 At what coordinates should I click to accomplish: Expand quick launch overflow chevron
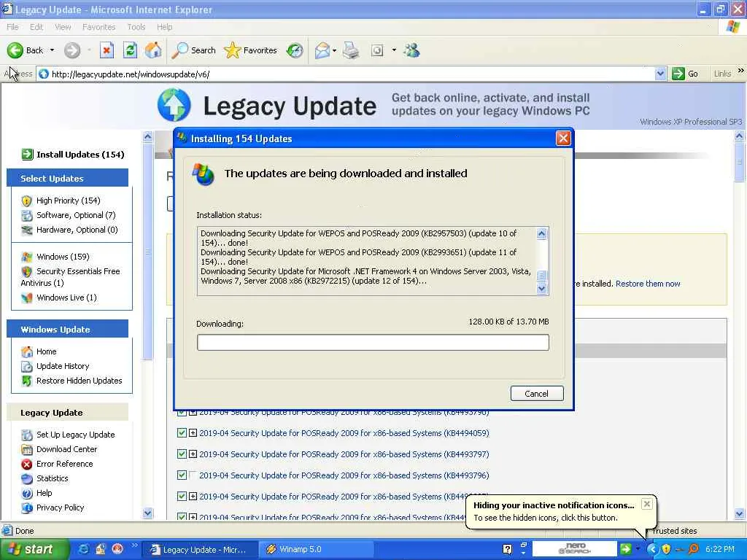(134, 545)
